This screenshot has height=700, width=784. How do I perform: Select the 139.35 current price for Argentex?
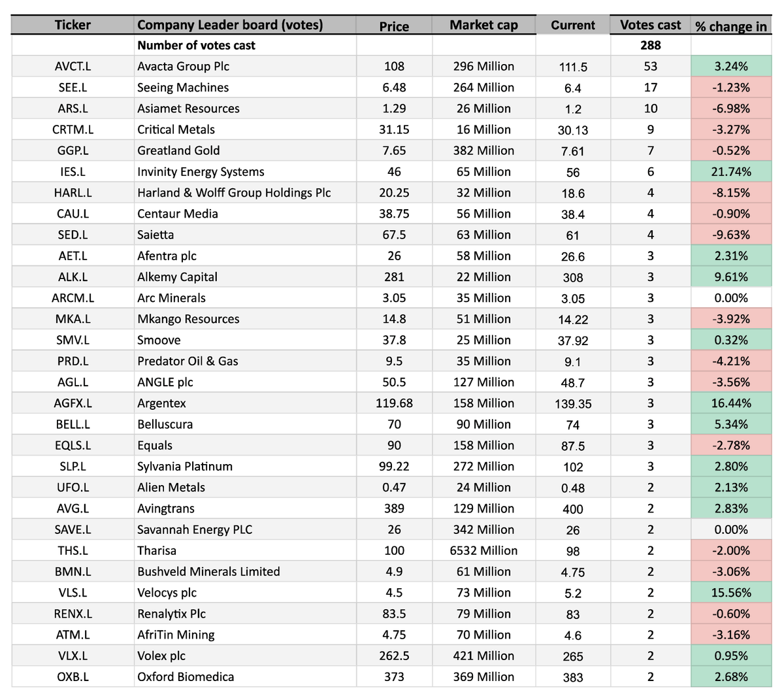tap(572, 404)
